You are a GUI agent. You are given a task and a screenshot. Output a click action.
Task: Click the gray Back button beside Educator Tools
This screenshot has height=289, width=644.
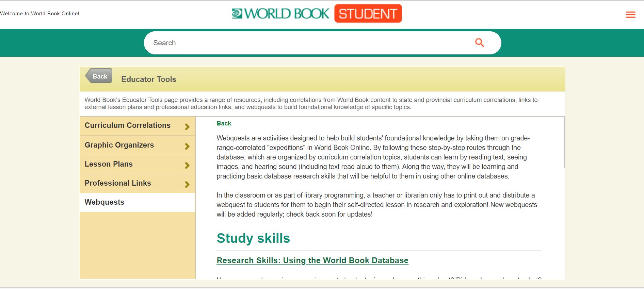point(99,76)
